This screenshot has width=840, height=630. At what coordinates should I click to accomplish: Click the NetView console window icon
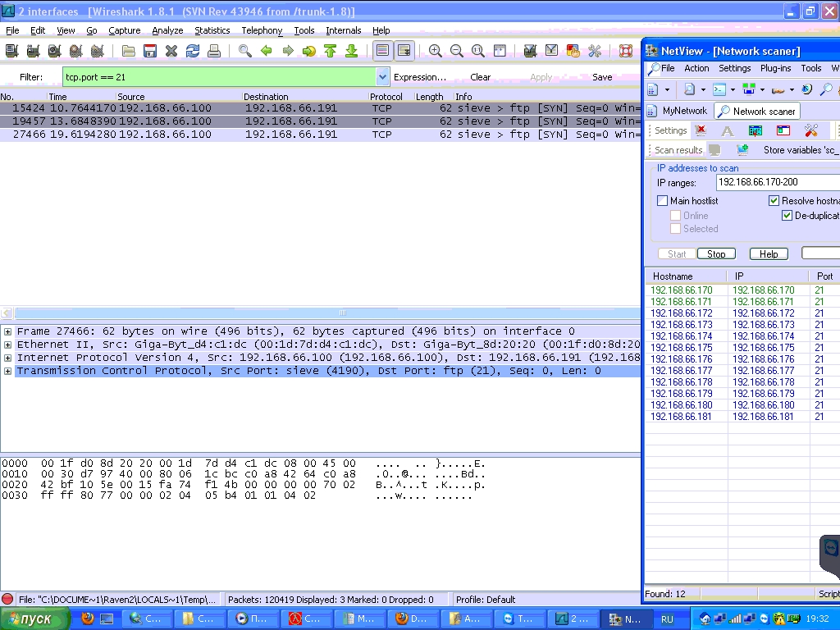pos(719,89)
